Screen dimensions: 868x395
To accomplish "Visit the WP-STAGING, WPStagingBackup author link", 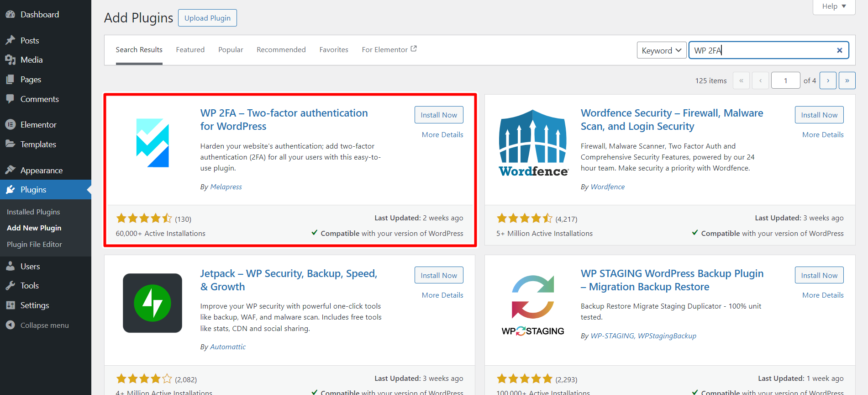I will pos(643,336).
